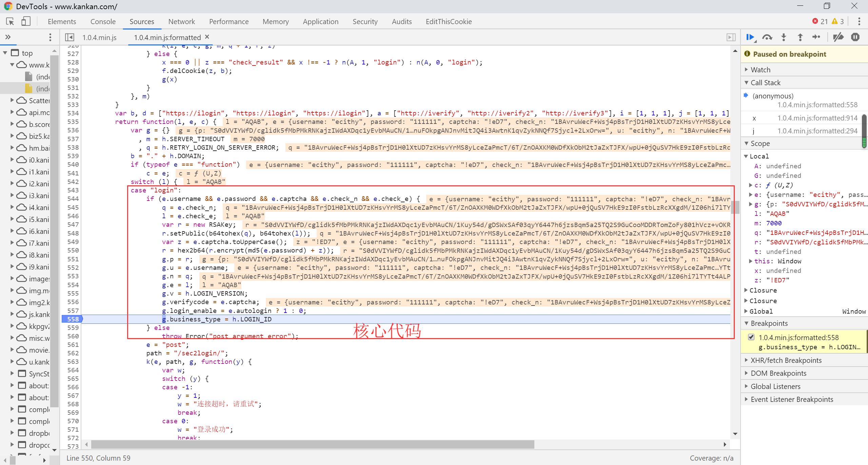Image resolution: width=868 pixels, height=465 pixels.
Task: Uncheck breakpoint at 1.0.4.min.js:formatted:558
Action: coord(751,337)
